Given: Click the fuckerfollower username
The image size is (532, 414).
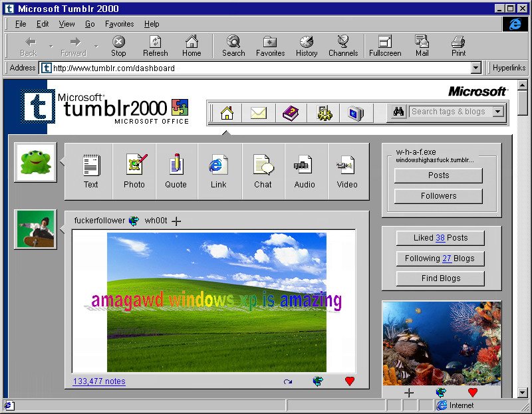Looking at the screenshot, I should [x=99, y=221].
